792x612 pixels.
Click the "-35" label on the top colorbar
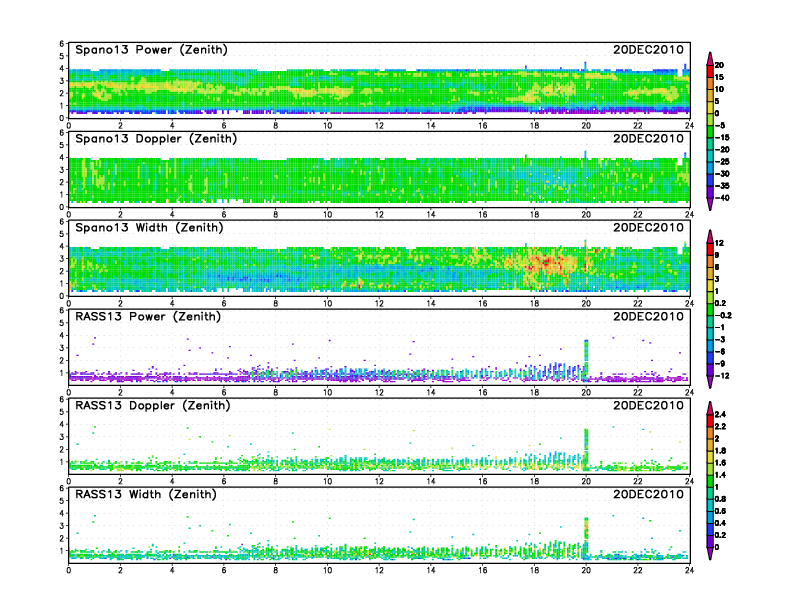(722, 186)
